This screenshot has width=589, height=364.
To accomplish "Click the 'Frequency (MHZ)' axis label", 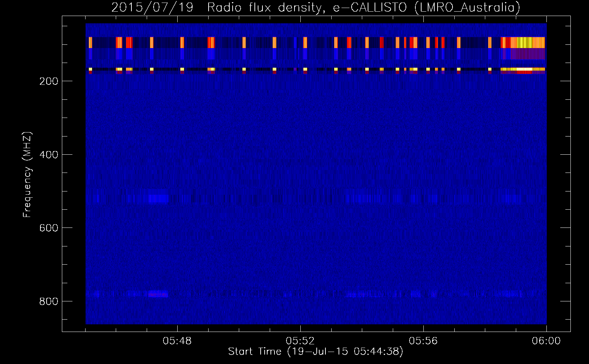I will [27, 174].
